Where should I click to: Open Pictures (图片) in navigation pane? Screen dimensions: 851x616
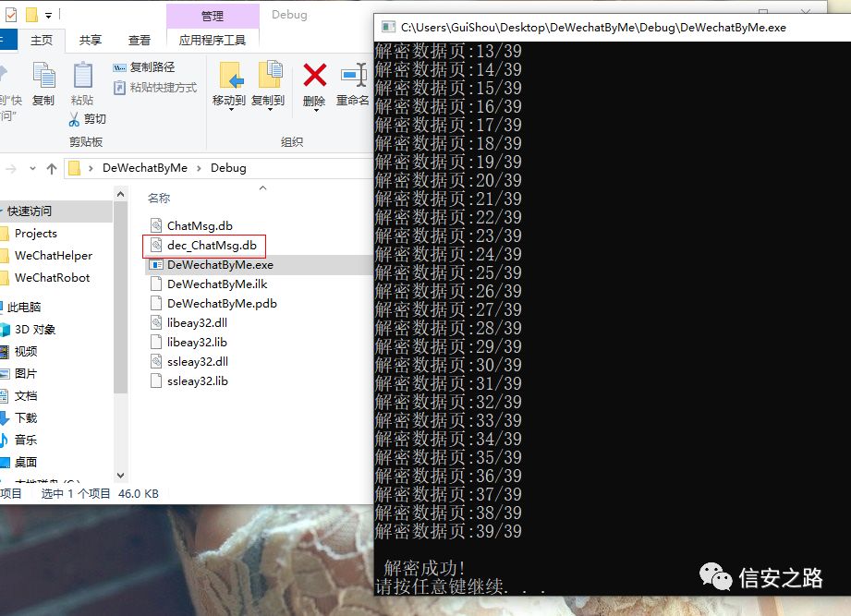26,374
